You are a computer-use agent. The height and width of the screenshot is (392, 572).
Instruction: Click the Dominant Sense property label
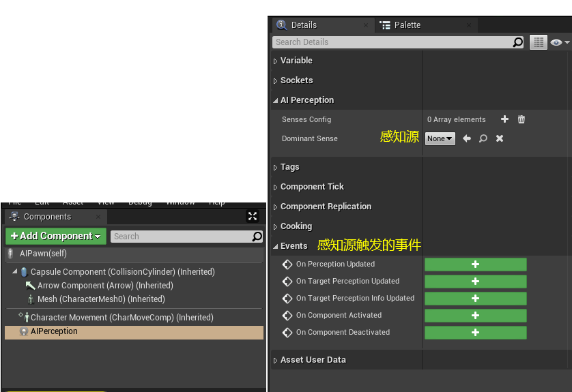tap(310, 138)
